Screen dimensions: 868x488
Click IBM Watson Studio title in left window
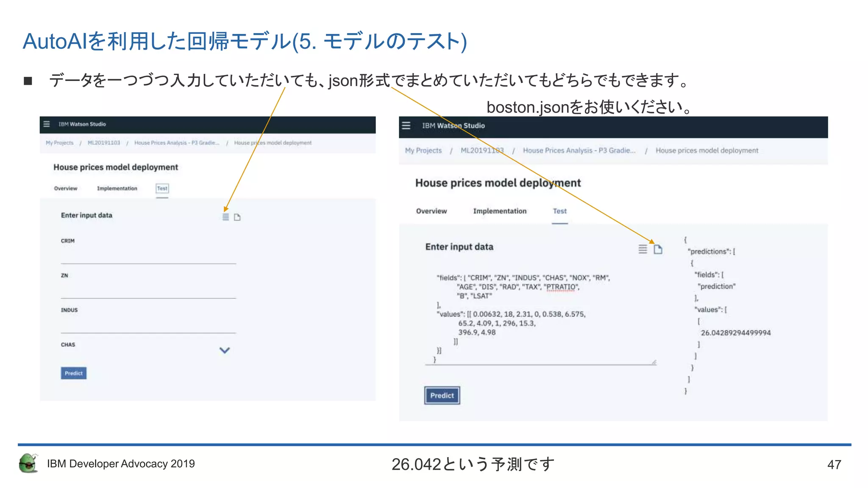click(x=82, y=124)
